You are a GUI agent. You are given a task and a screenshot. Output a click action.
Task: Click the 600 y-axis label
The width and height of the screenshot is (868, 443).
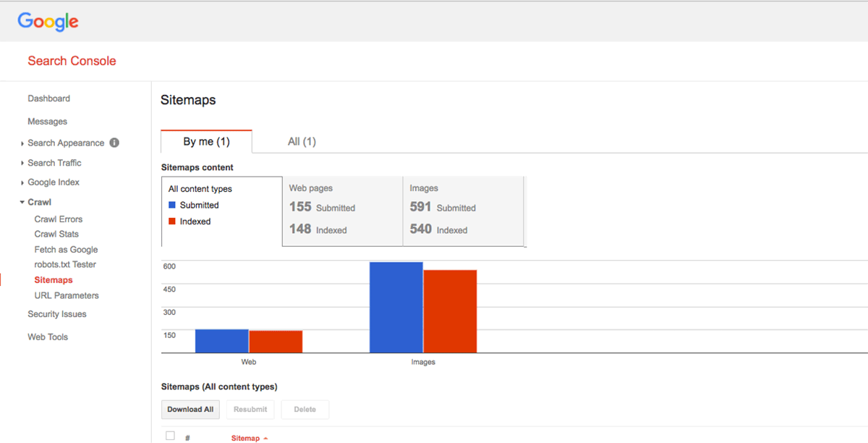(x=169, y=266)
